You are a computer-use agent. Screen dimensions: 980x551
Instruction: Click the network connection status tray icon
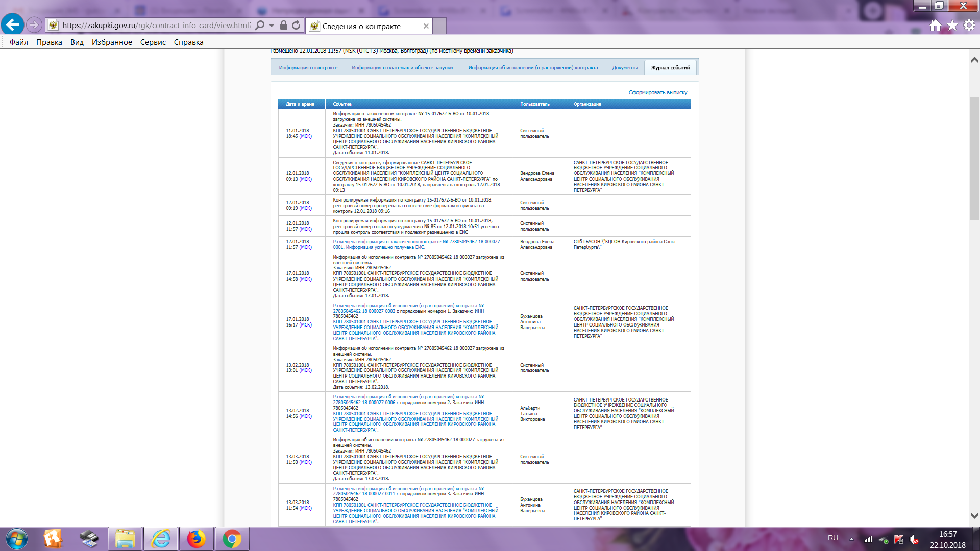click(883, 539)
